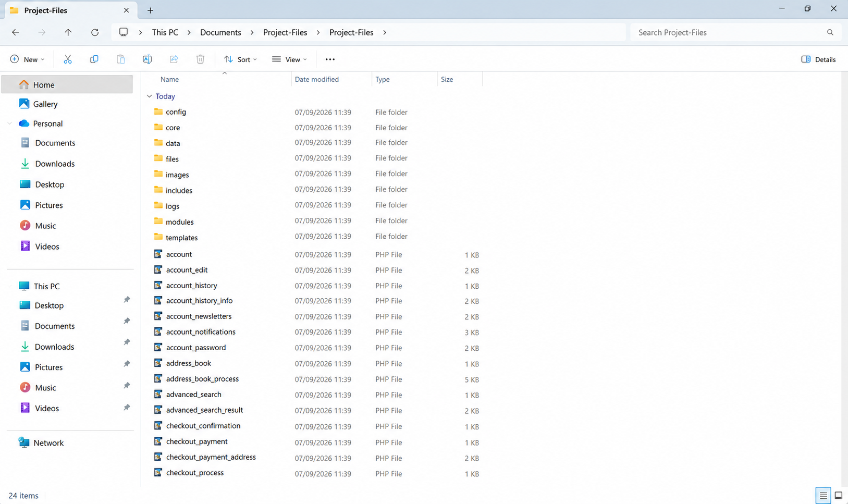This screenshot has width=848, height=504.
Task: Click pin icon beside pinned Pictures
Action: tap(127, 364)
